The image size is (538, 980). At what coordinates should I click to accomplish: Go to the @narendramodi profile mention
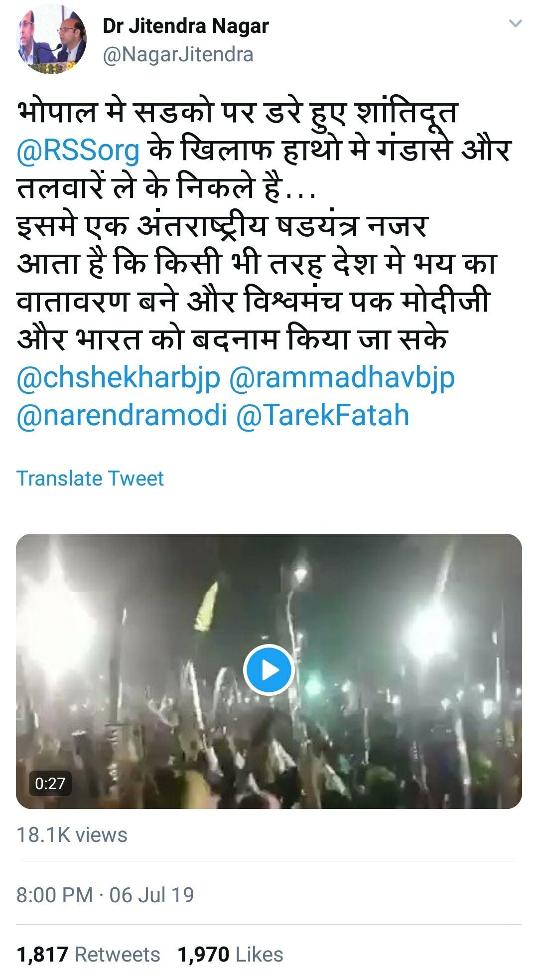[122, 415]
